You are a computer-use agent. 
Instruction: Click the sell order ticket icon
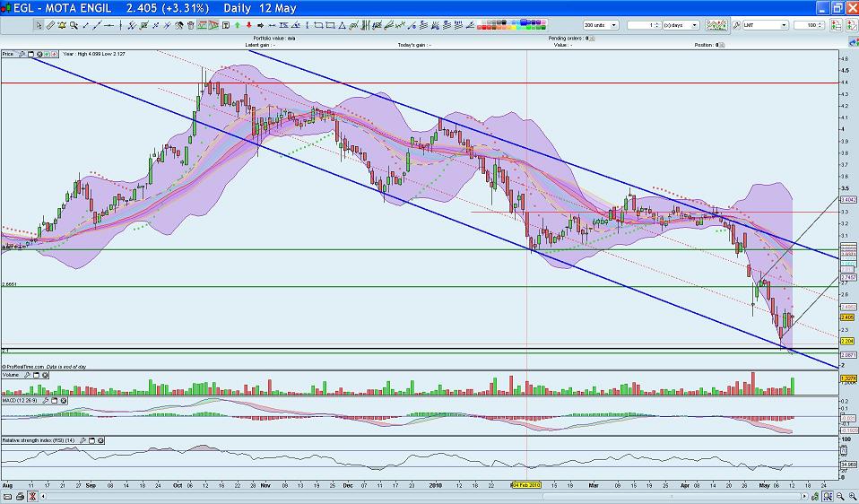coord(852,25)
